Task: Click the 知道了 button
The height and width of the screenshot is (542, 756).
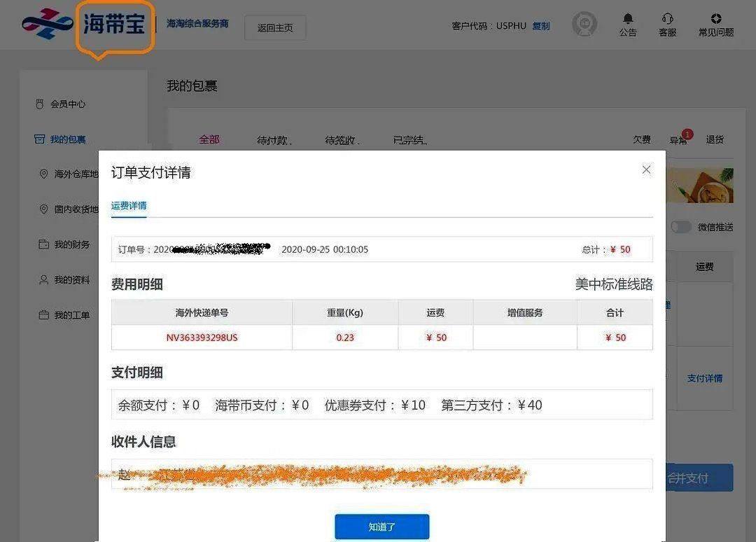Action: tap(382, 527)
